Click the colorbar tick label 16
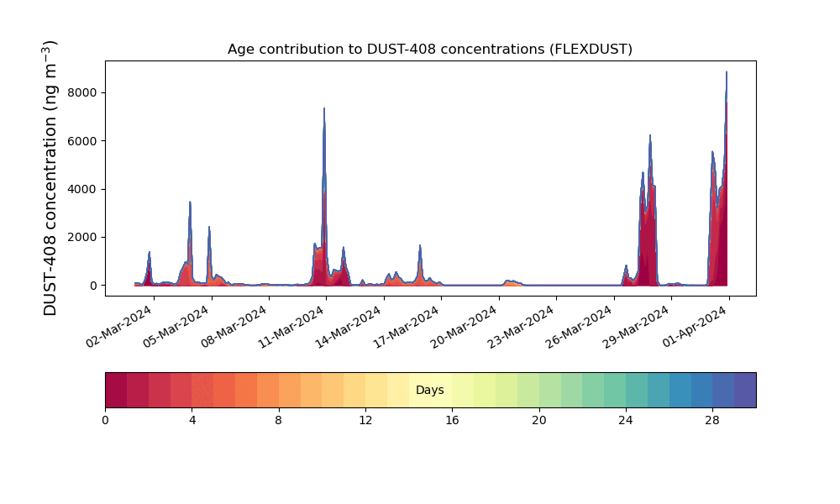The image size is (840, 504). 452,421
